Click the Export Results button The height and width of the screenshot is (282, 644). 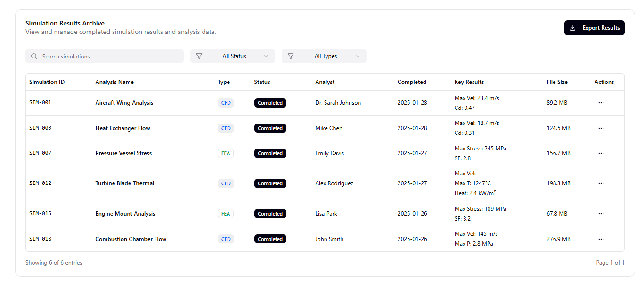pyautogui.click(x=594, y=28)
